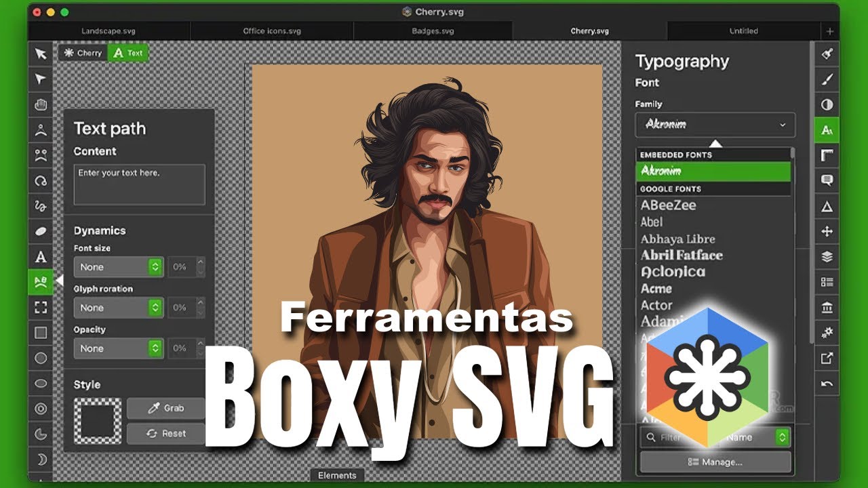Open the Glyph rotation None dropdown

coord(119,308)
